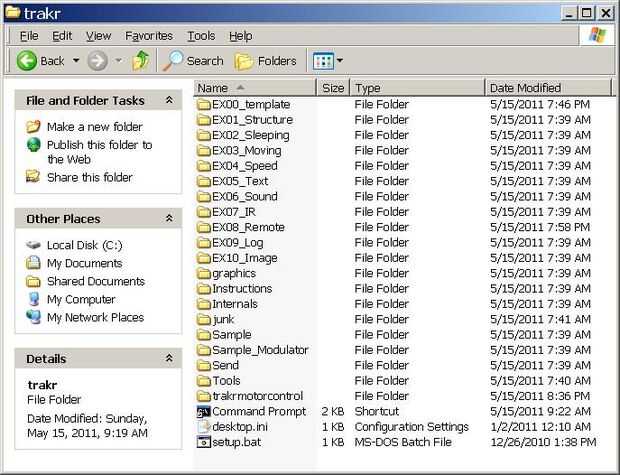Open the Edit menu
620x475 pixels.
pos(62,36)
